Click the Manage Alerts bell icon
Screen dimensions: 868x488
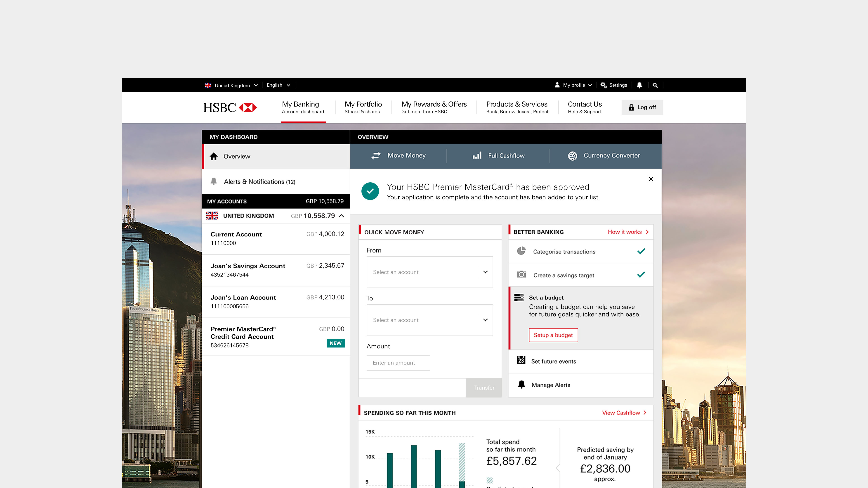coord(521,384)
